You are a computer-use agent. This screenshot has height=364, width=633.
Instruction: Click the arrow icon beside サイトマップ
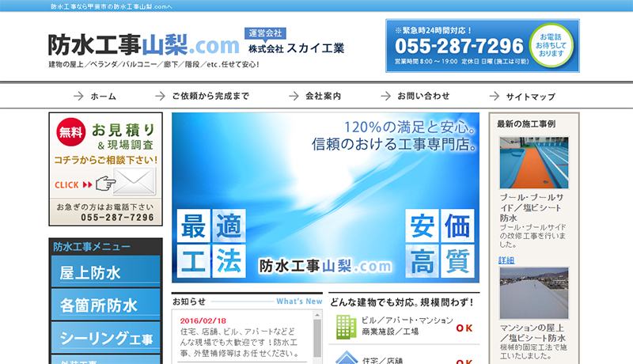[x=495, y=96]
